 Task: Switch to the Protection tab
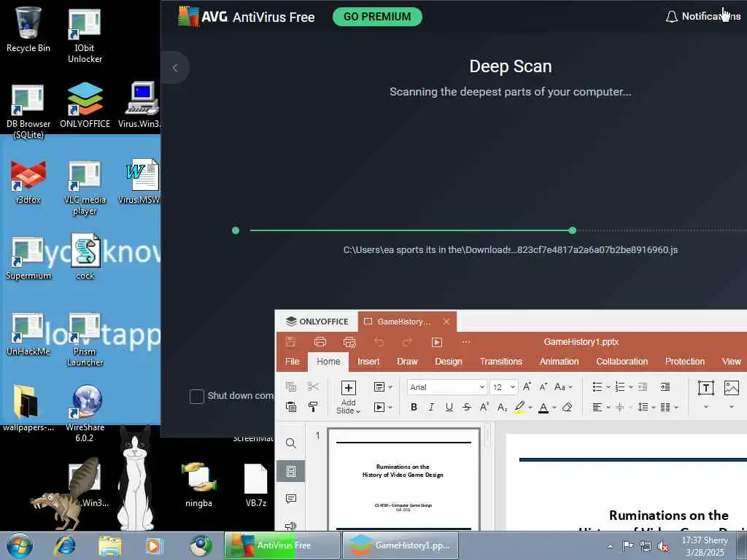tap(684, 362)
